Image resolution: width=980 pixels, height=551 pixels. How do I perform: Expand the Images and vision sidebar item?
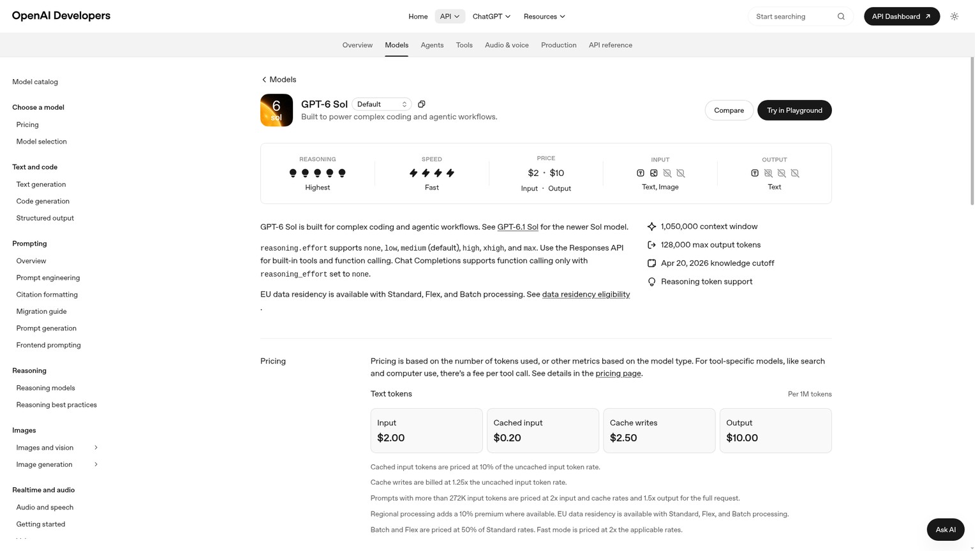pos(96,448)
